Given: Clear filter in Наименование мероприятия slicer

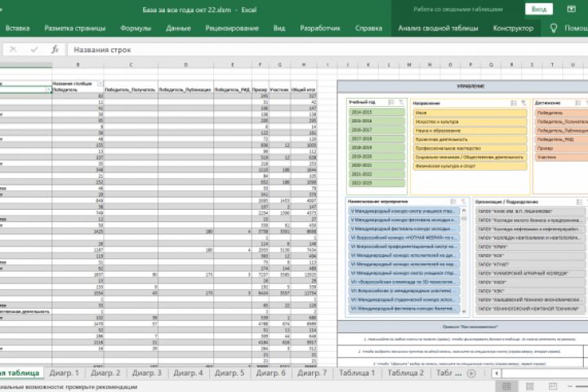Looking at the screenshot, I should point(463,202).
